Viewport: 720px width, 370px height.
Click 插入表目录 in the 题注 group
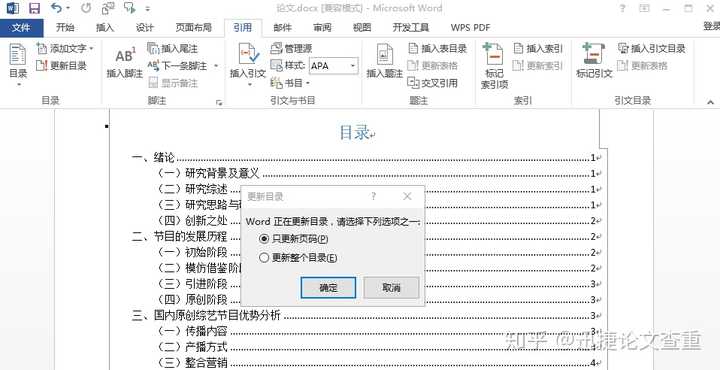(437, 49)
